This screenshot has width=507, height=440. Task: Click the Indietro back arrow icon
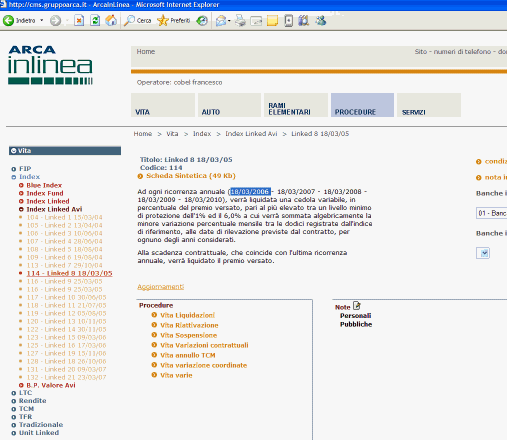coord(8,21)
